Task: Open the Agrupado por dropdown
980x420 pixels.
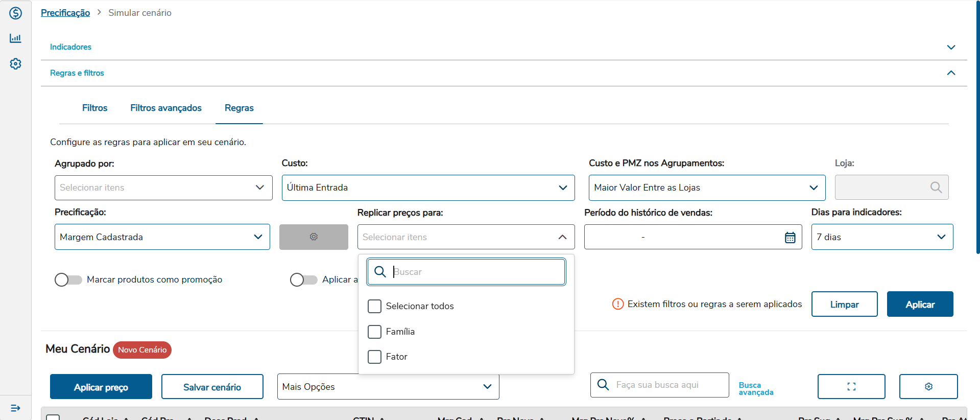Action: [163, 188]
